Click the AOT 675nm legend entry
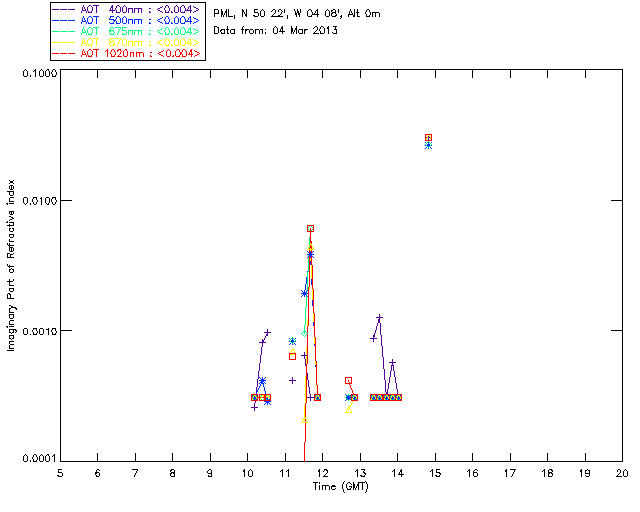This screenshot has height=512, width=640. 126,31
